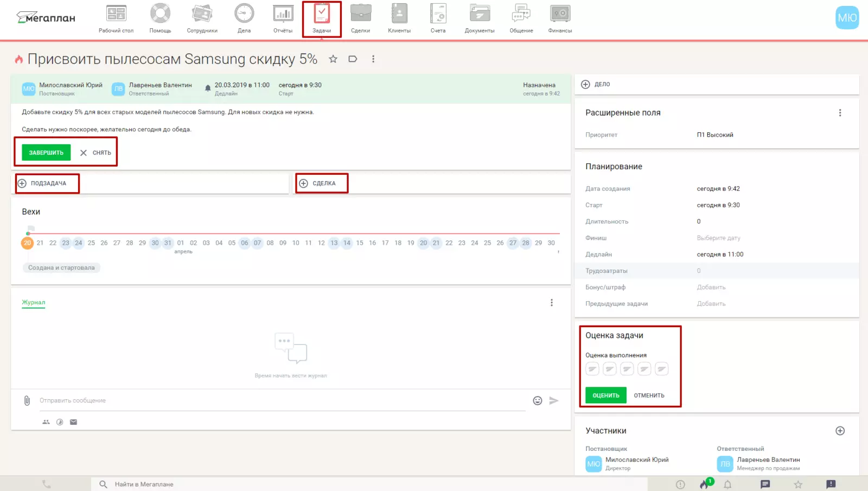Screen dimensions: 868x491
Task: Open the Журнал panel three-dot menu
Action: pos(552,303)
